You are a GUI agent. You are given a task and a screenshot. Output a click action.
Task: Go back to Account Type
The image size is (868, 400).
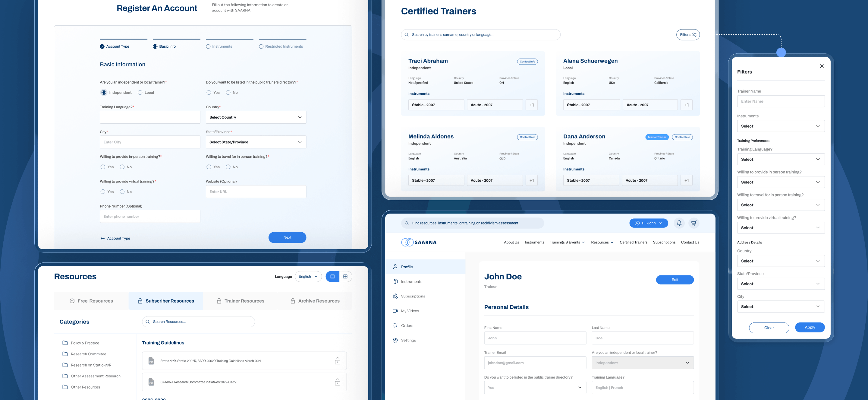[115, 238]
